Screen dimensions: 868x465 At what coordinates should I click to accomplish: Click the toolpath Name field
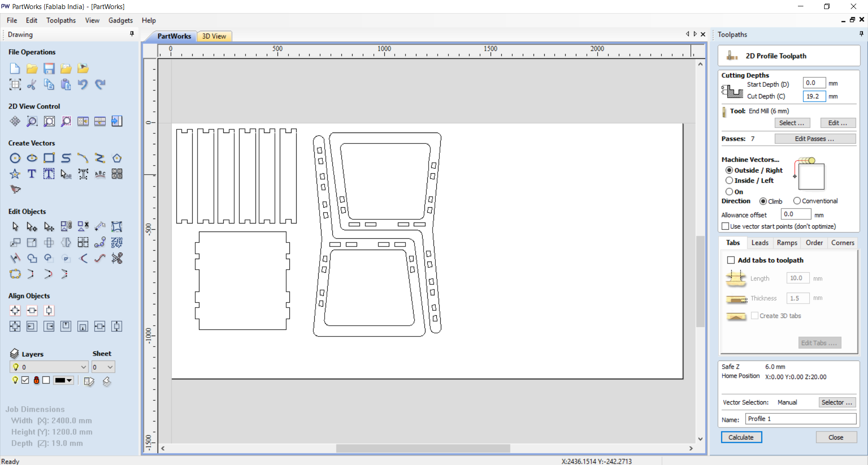point(801,419)
